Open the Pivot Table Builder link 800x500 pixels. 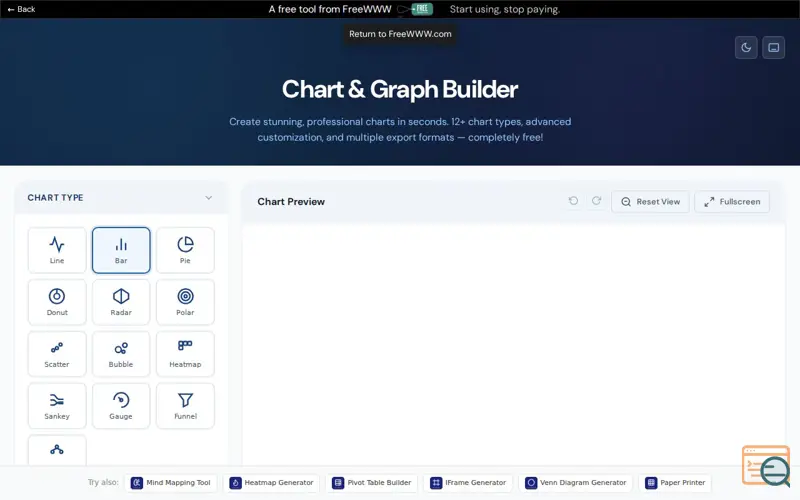click(x=372, y=483)
